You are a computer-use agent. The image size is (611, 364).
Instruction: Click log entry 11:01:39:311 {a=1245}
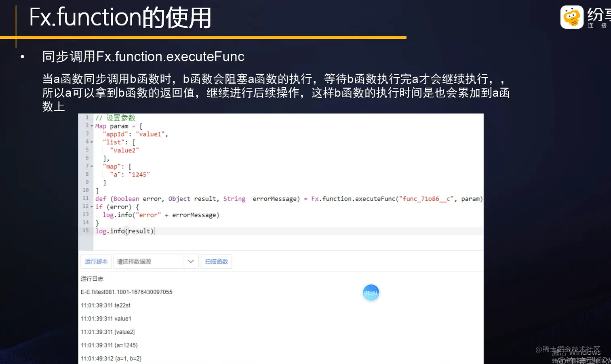109,345
